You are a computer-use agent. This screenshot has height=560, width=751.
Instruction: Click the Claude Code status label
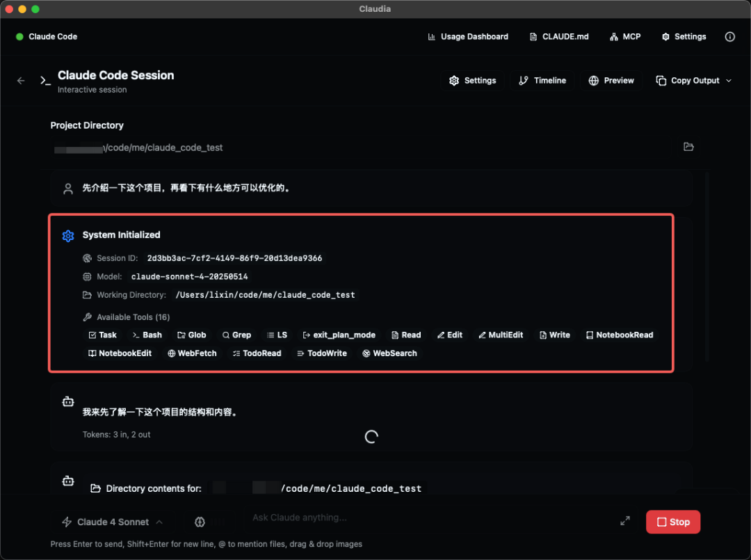coord(53,37)
